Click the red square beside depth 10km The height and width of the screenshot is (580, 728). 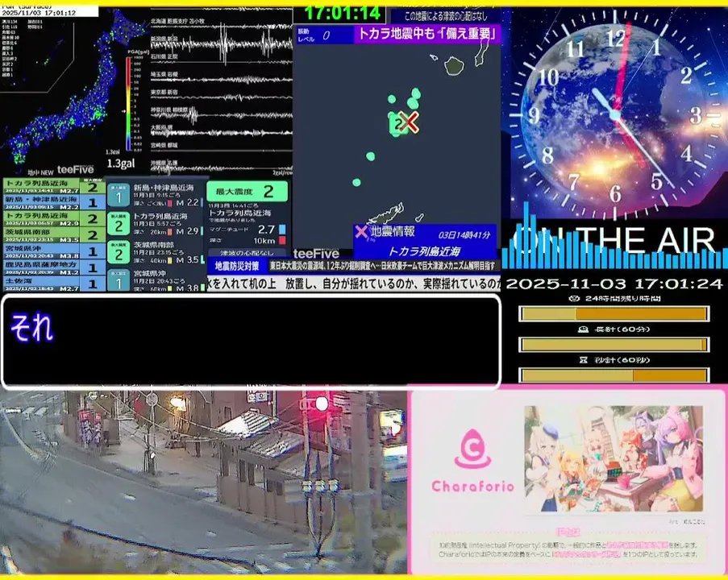click(282, 240)
